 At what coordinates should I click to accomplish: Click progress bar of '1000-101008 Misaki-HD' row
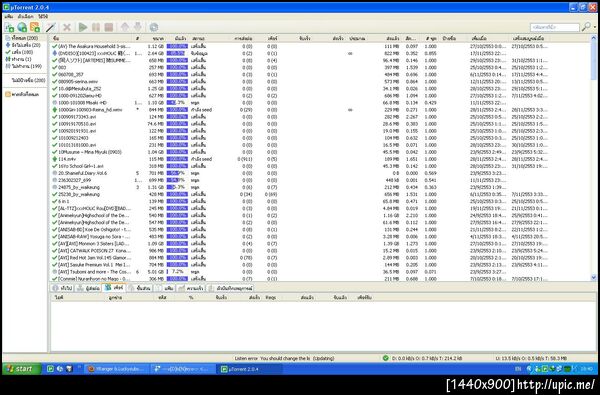(x=177, y=103)
